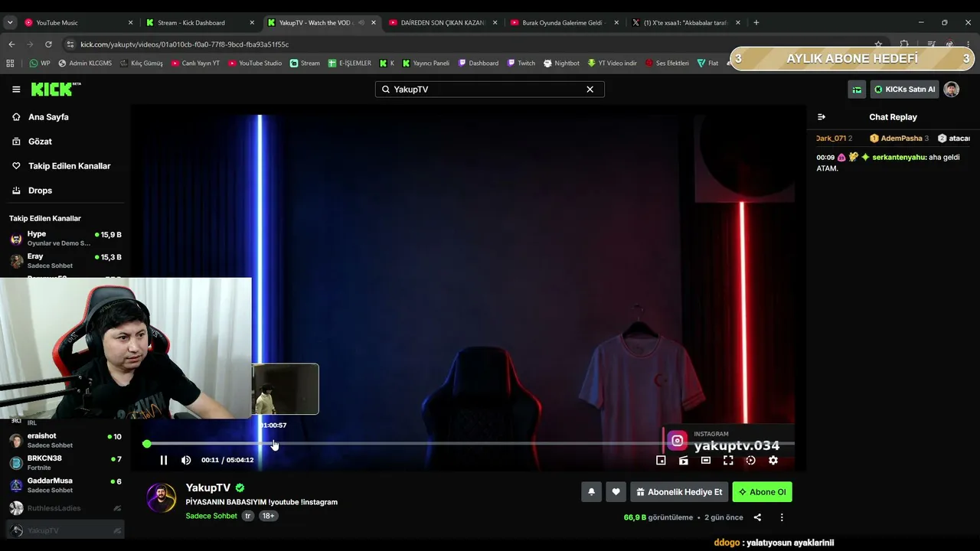
Task: Switch to Stream - Kick Dashboard tab
Action: (x=198, y=23)
